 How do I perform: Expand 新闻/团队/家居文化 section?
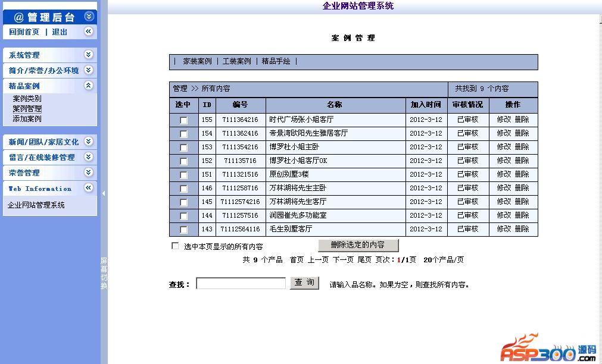pyautogui.click(x=89, y=142)
